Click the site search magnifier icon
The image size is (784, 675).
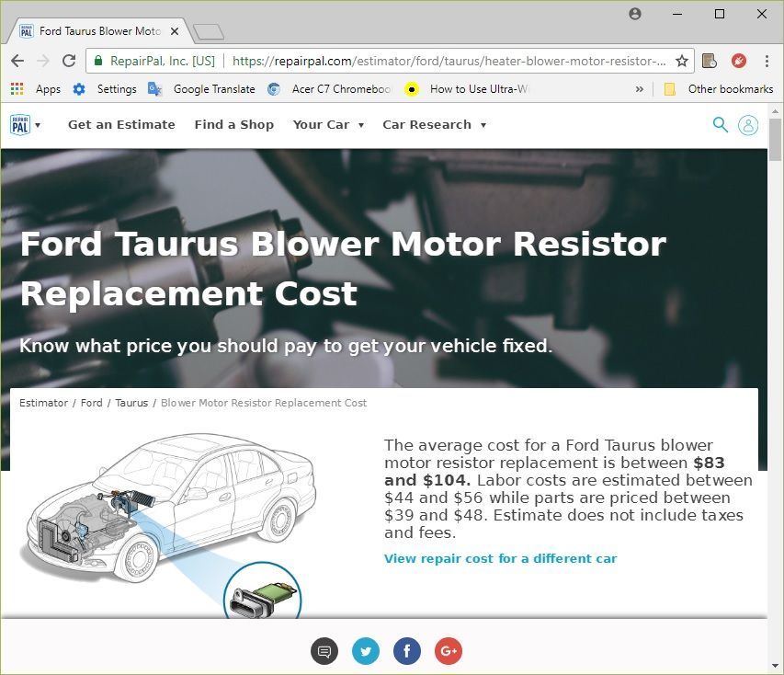pos(720,124)
